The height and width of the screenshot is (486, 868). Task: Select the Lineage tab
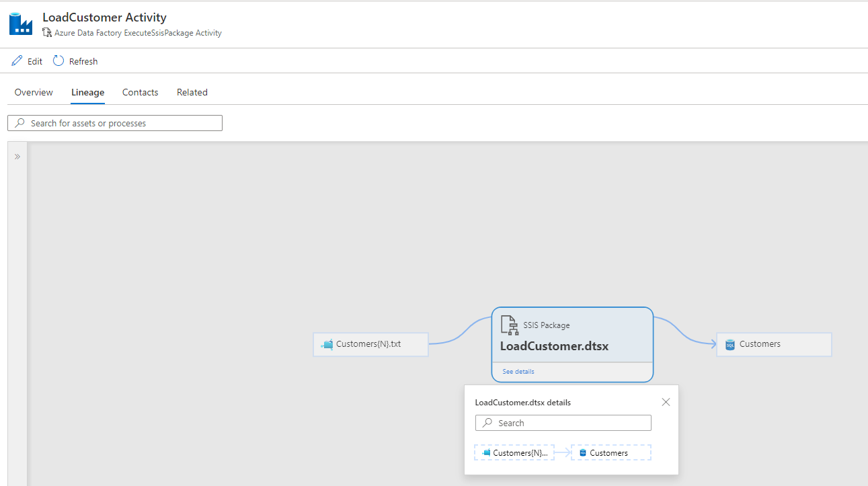[x=87, y=93]
